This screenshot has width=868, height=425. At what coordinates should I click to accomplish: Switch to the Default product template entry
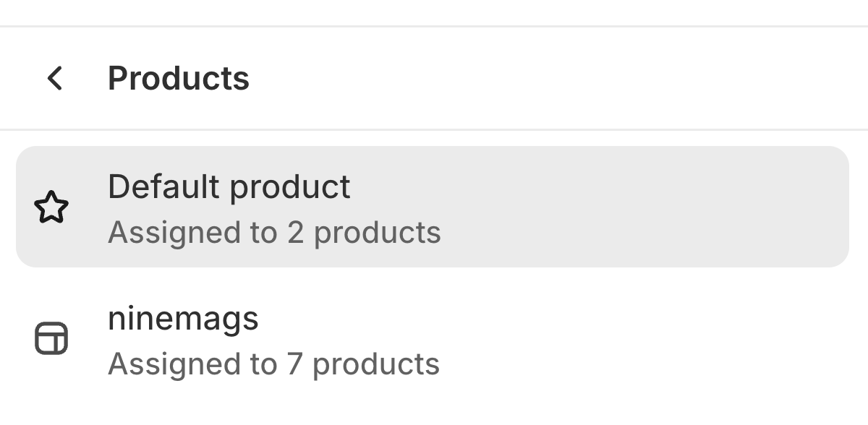click(432, 207)
